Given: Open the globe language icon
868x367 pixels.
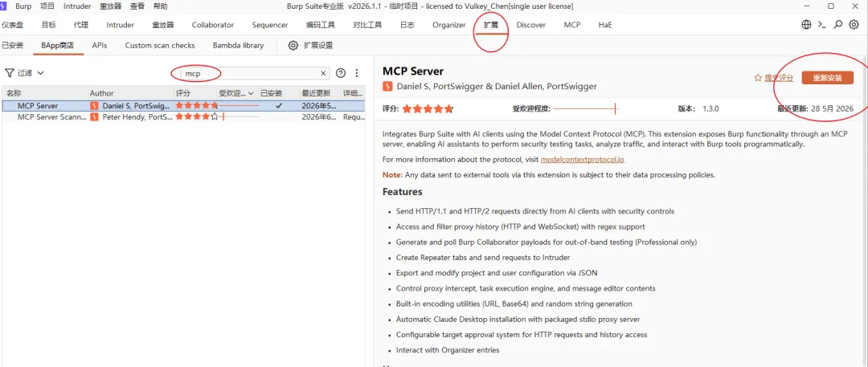Looking at the screenshot, I should tap(806, 25).
